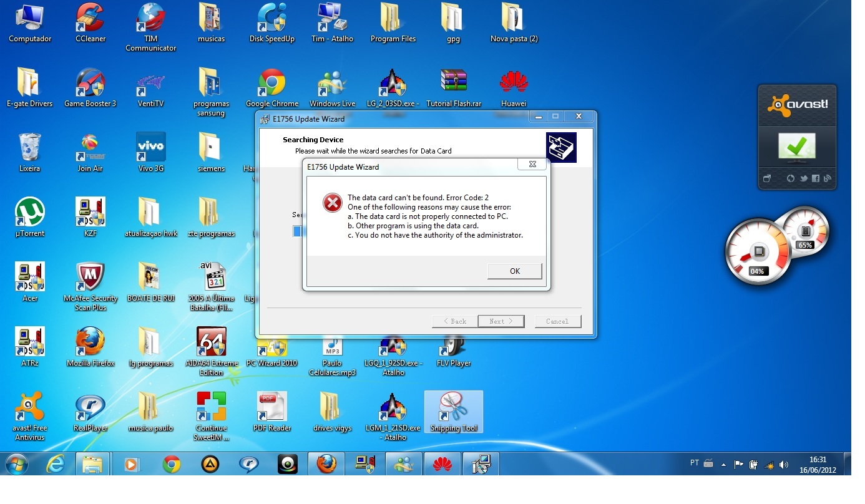
Task: Select the LGM_1_21SD.exe - Atalho shortcut
Action: [393, 416]
